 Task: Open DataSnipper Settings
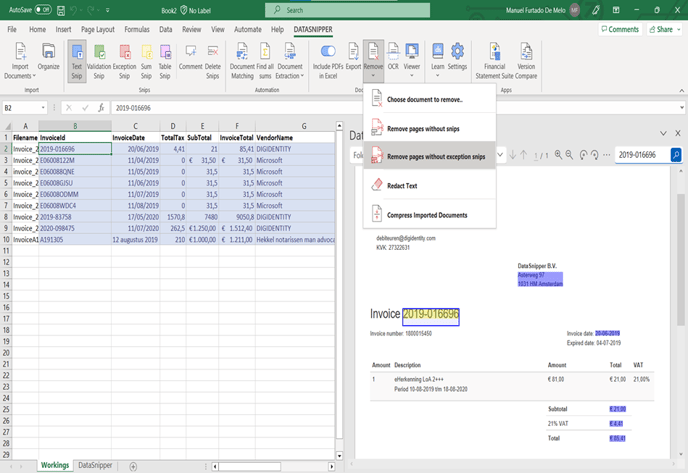[x=457, y=57]
